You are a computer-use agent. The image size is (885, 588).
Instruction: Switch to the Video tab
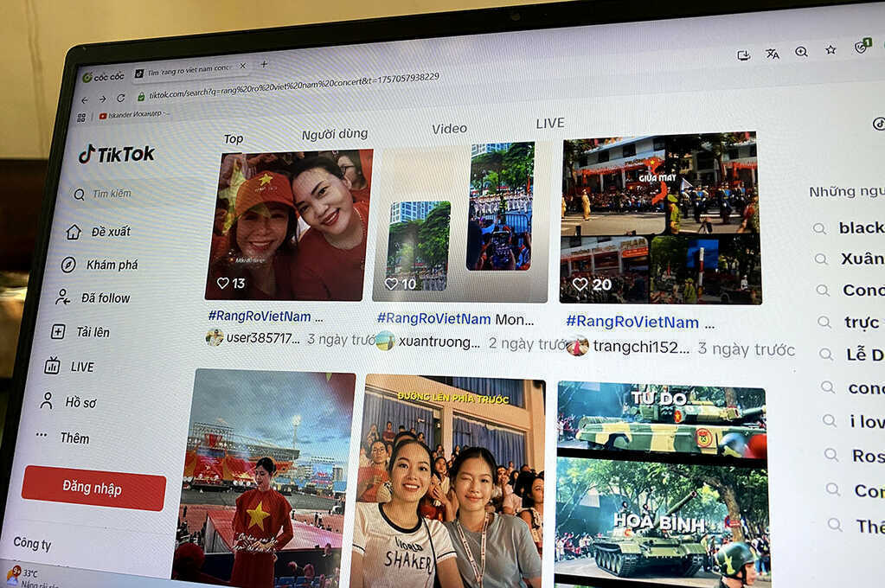449,129
